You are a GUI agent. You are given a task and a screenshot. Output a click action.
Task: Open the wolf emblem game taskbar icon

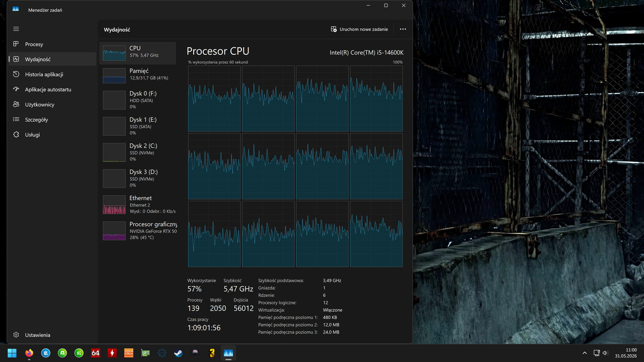click(195, 353)
